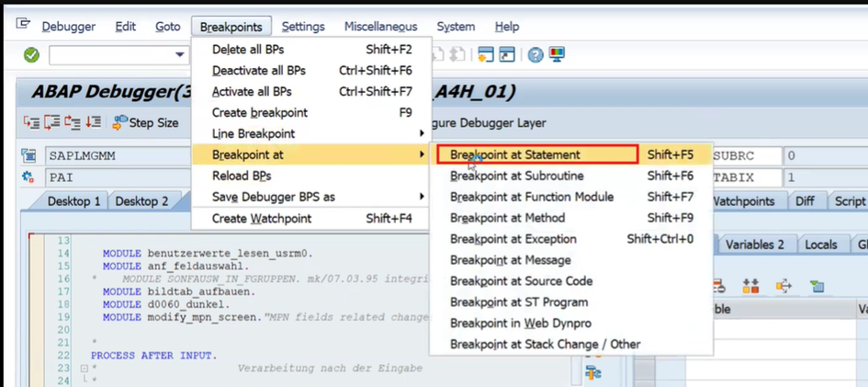Switch to the Diff tab
The width and height of the screenshot is (868, 387).
click(806, 201)
